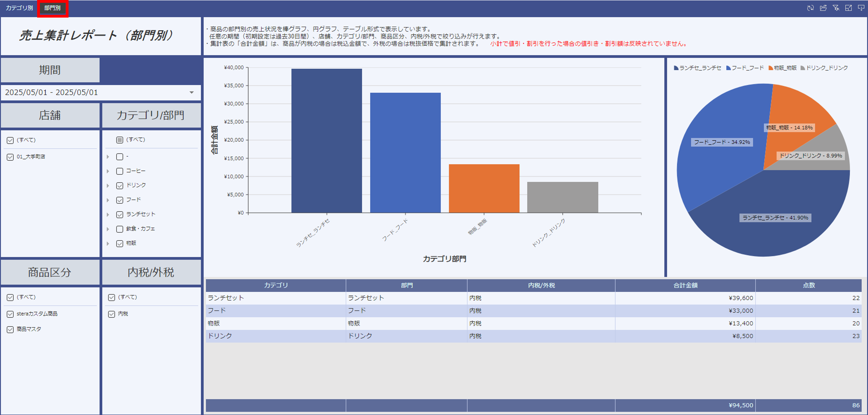Image resolution: width=868 pixels, height=415 pixels.
Task: Click ドリンク_ドリンク gray legend marker
Action: pyautogui.click(x=803, y=68)
